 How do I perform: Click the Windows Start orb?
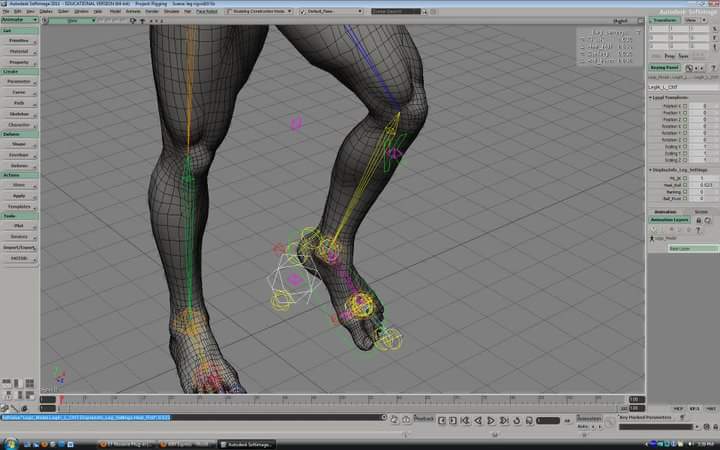10,443
